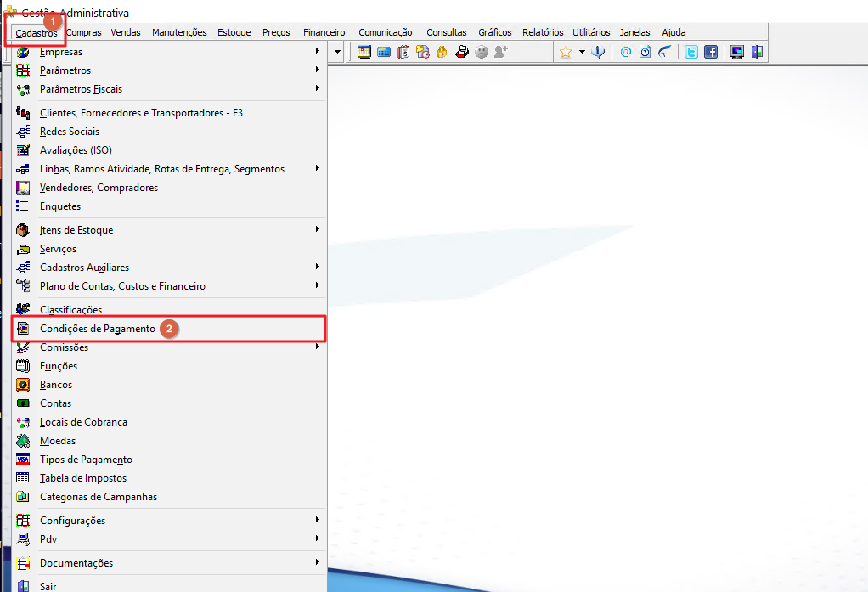This screenshot has height=592, width=868.
Task: Click the gray sad face toolbar icon
Action: point(482,52)
